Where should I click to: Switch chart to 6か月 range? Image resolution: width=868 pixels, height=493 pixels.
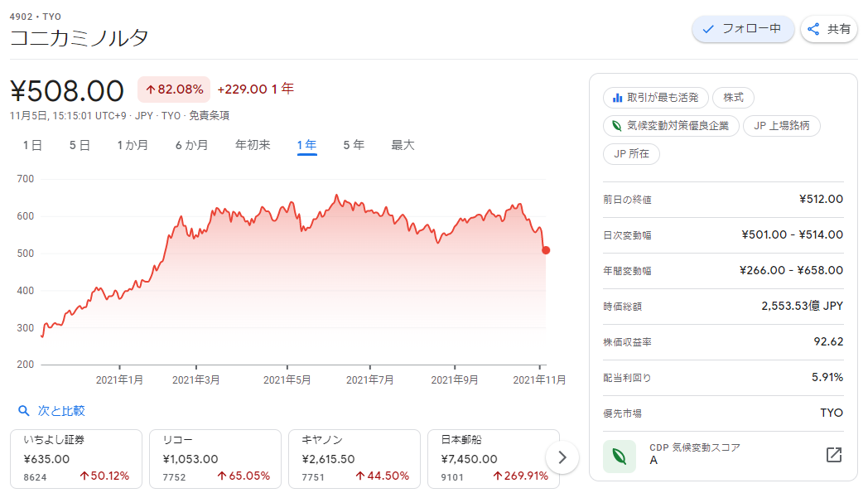191,145
